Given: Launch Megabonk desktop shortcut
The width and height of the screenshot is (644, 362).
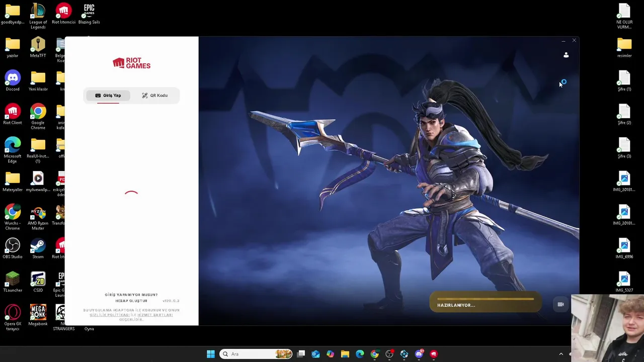Looking at the screenshot, I should point(38,315).
